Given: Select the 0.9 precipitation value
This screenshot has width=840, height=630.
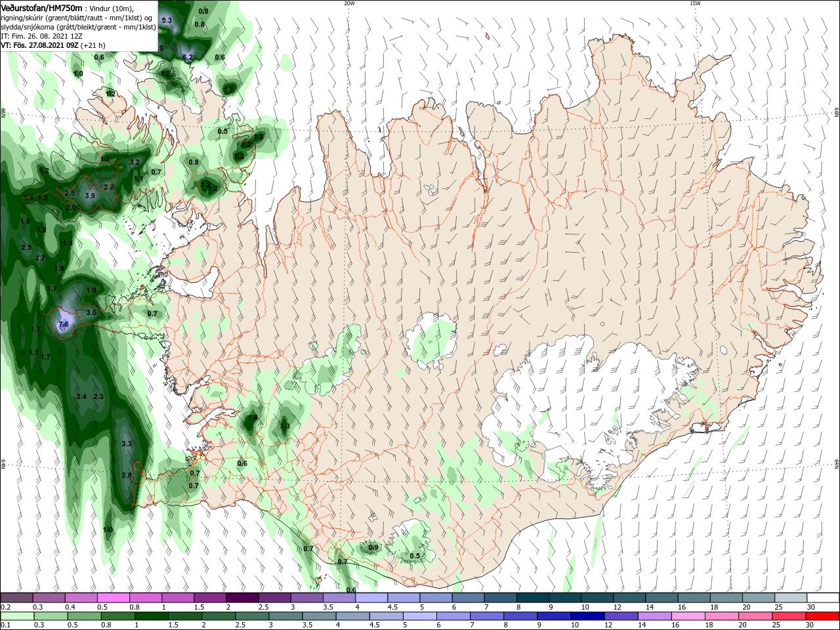Looking at the screenshot, I should coord(373,548).
